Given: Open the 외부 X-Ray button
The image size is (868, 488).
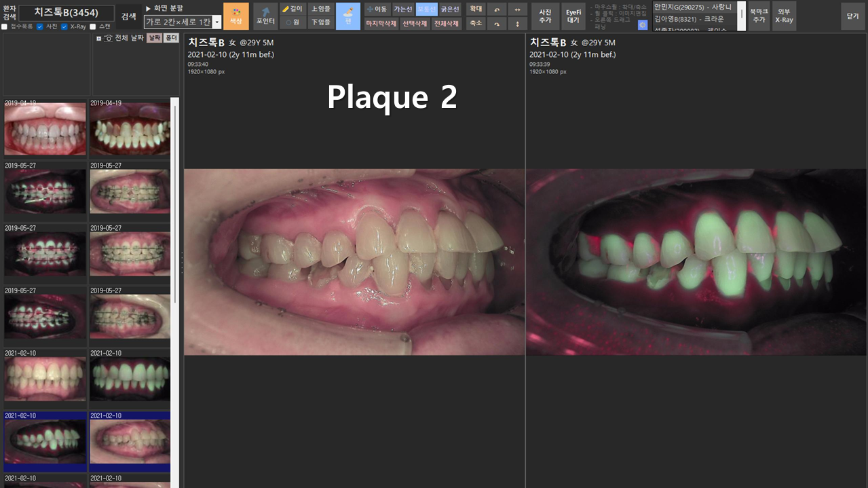Looking at the screenshot, I should click(784, 16).
